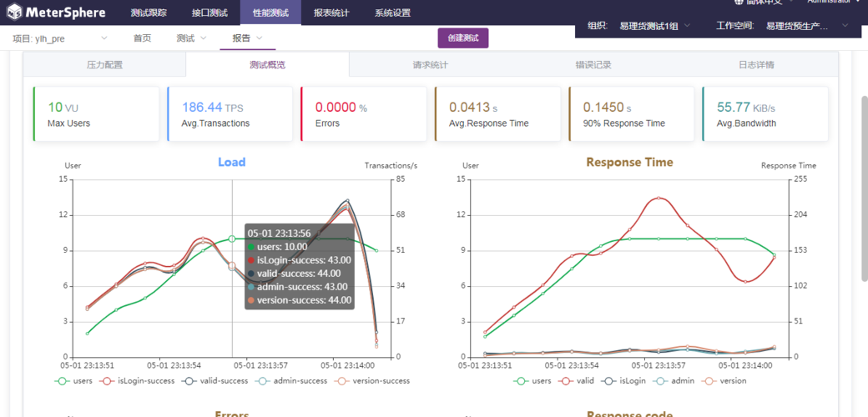Click the 10 VU Max Users card

pyautogui.click(x=95, y=114)
